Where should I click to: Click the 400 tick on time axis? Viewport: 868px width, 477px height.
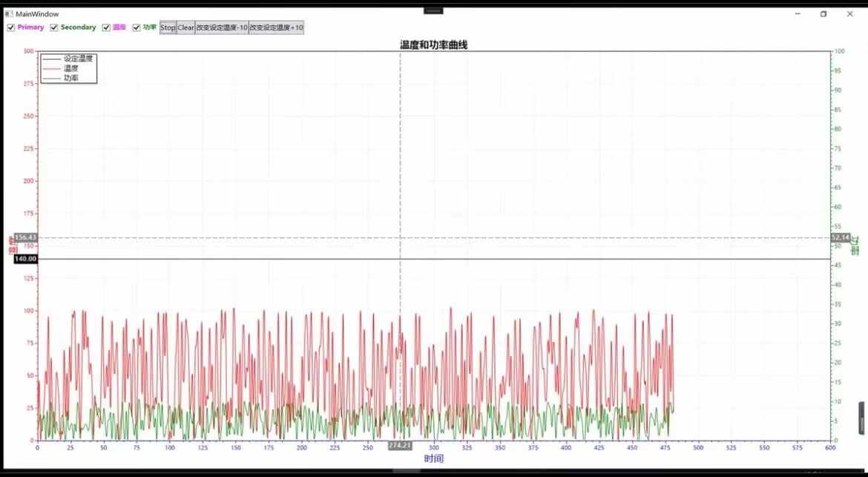click(565, 447)
